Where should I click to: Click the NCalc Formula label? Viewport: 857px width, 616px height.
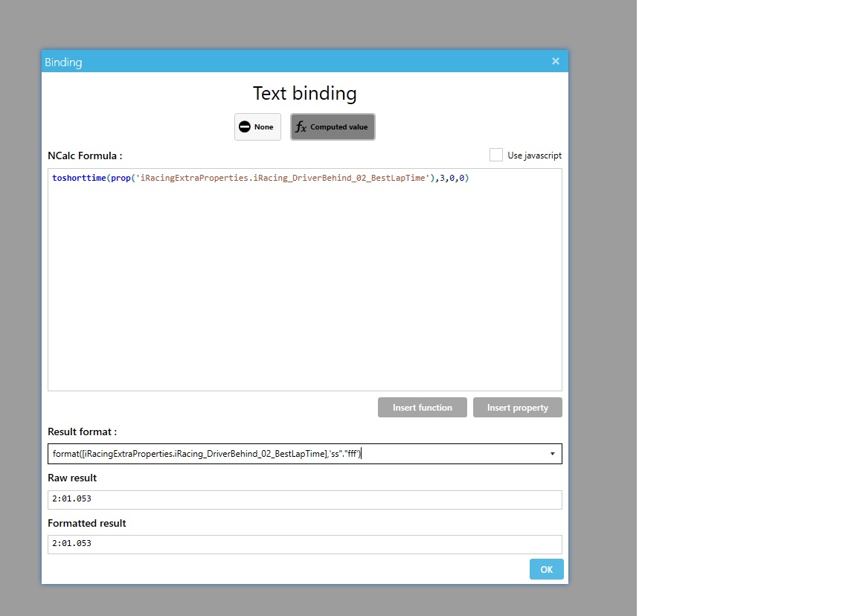pos(85,155)
